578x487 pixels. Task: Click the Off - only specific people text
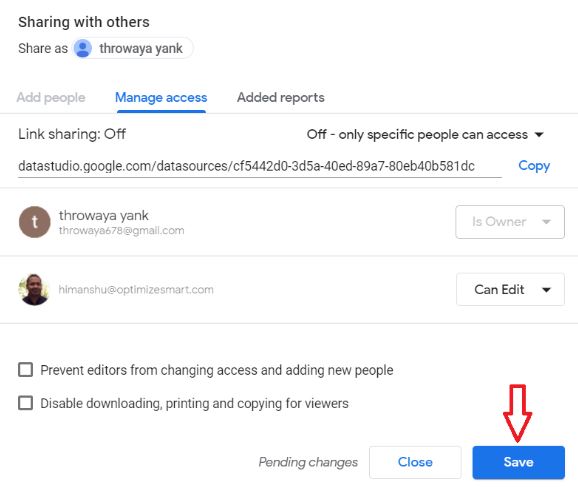coord(417,135)
